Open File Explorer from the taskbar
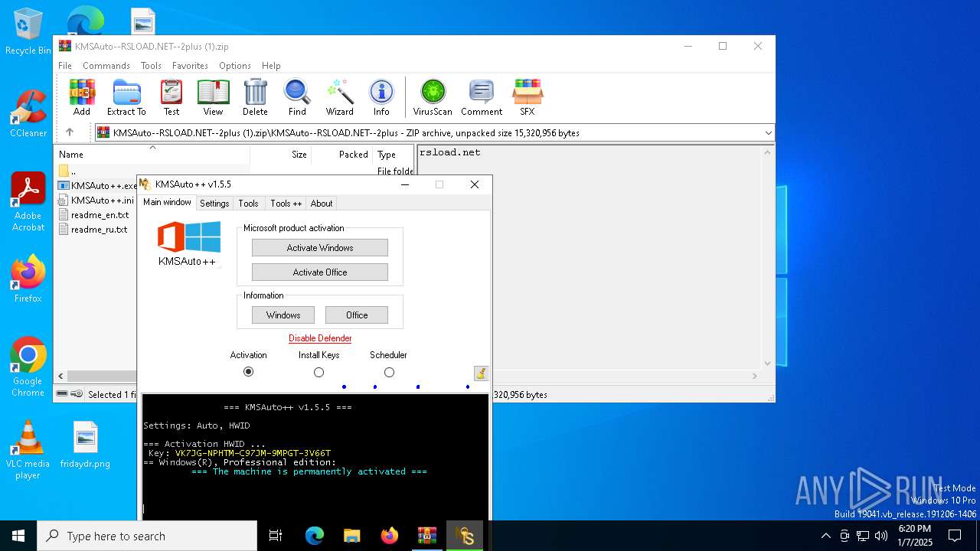The image size is (980, 551). (x=351, y=536)
